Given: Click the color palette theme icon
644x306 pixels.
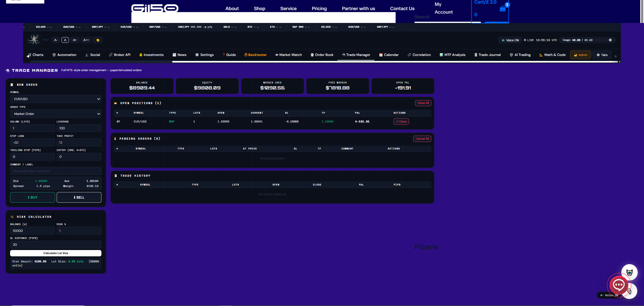Looking at the screenshot, I should click(x=98, y=40).
